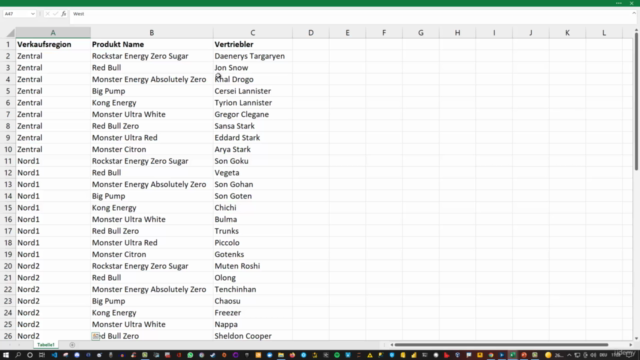Image resolution: width=640 pixels, height=360 pixels.
Task: Select the Verkaufsregion header cell
Action: (x=53, y=44)
